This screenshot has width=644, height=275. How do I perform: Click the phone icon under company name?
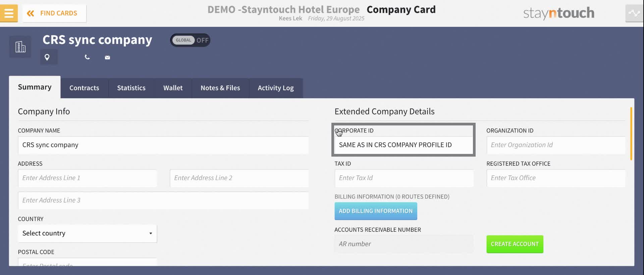(87, 57)
